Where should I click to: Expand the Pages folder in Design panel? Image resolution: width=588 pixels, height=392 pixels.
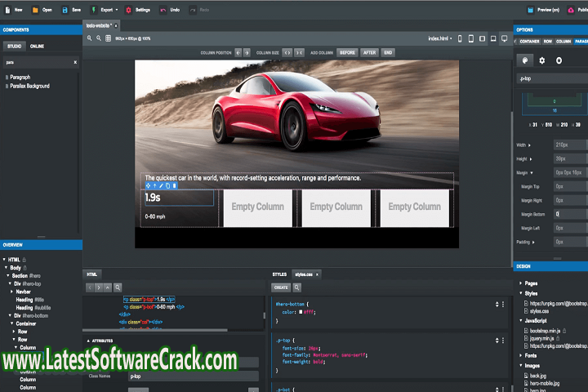521,283
